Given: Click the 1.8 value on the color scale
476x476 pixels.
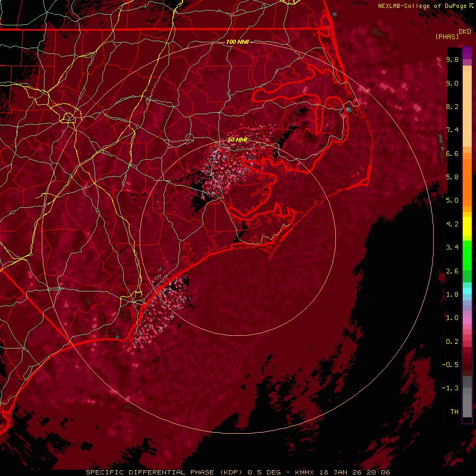Looking at the screenshot, I should 452,295.
